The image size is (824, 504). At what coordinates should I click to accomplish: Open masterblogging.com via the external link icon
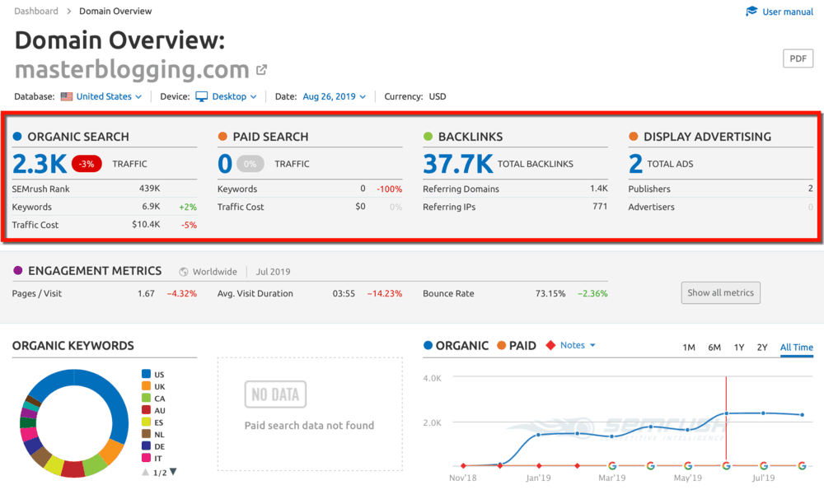(261, 70)
